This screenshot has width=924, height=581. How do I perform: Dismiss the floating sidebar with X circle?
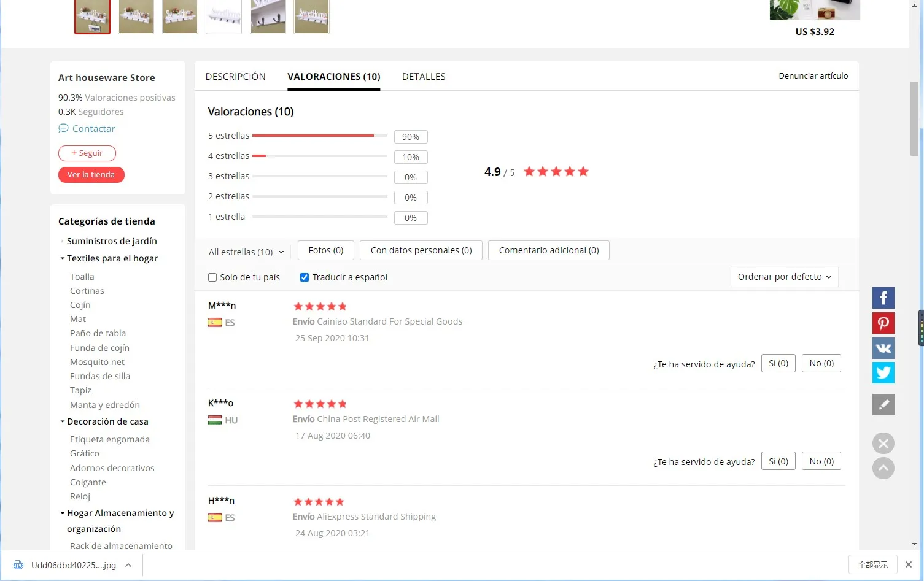(883, 443)
